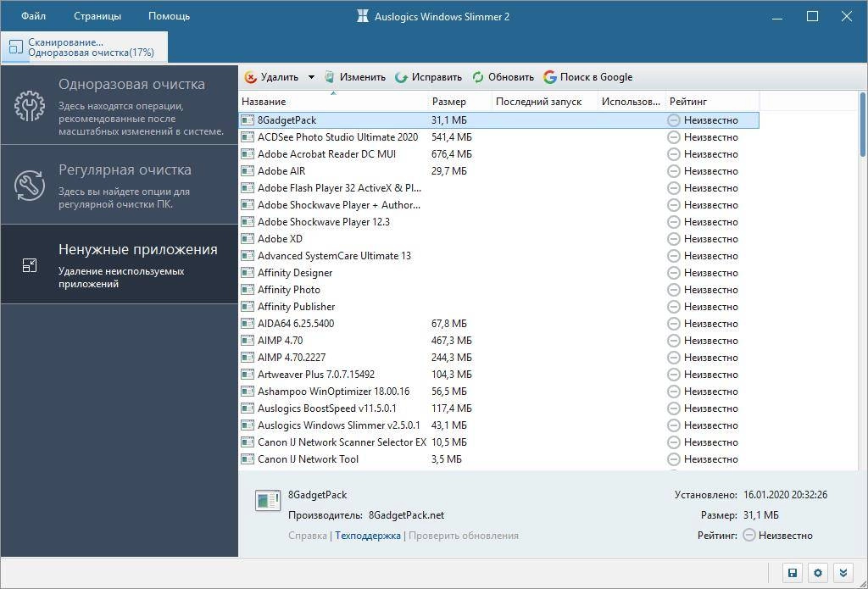Screen dimensions: 868x589
Task: Click icon beside Adobe Shockwave Player 12.3
Action: 248,222
